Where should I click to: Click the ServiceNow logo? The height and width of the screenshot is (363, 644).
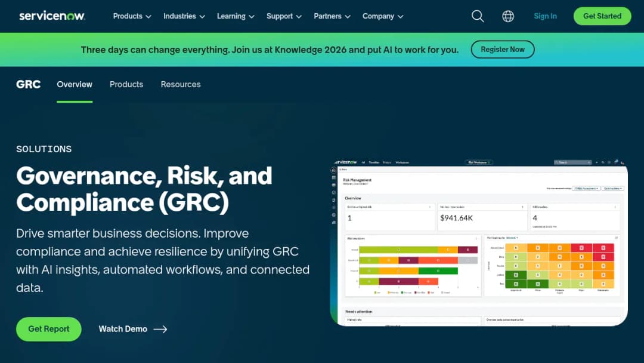pos(52,16)
